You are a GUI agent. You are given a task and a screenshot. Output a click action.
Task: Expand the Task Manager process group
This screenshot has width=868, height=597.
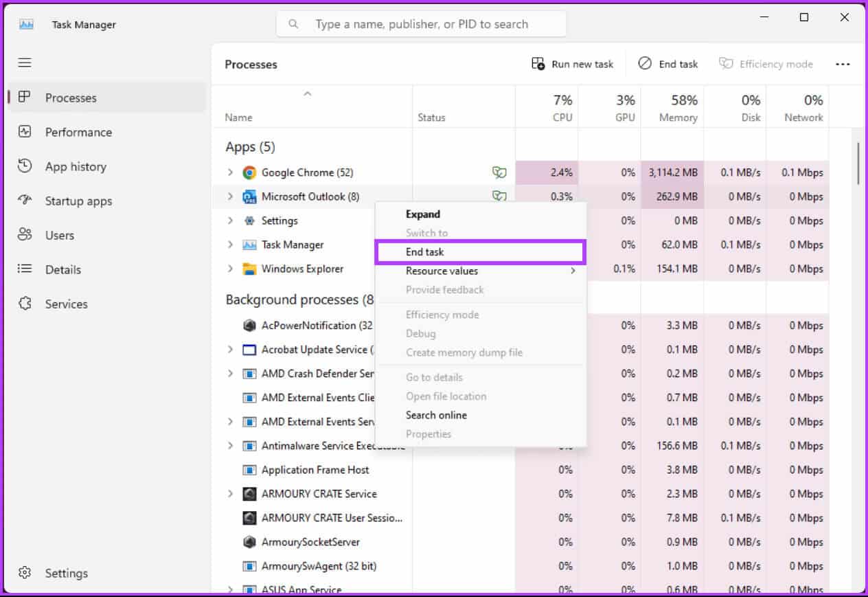tap(230, 245)
